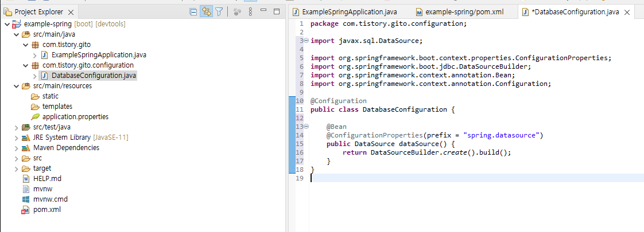Click the mvnw file icon
This screenshot has width=644, height=232.
[26, 189]
